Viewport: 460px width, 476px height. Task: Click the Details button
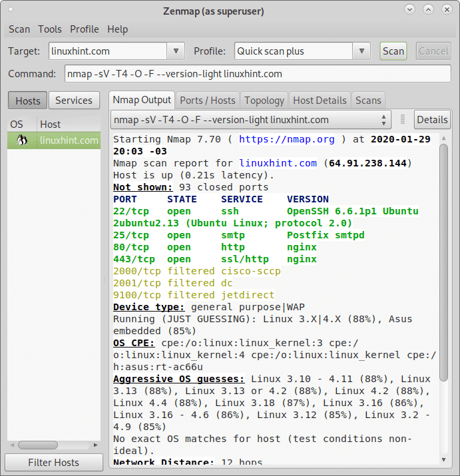pos(432,120)
